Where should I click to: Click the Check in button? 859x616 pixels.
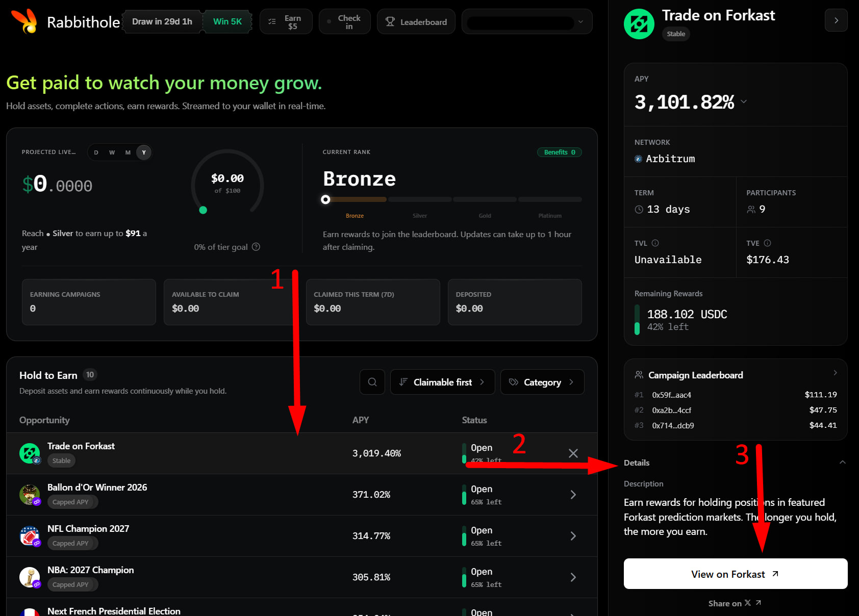point(344,22)
